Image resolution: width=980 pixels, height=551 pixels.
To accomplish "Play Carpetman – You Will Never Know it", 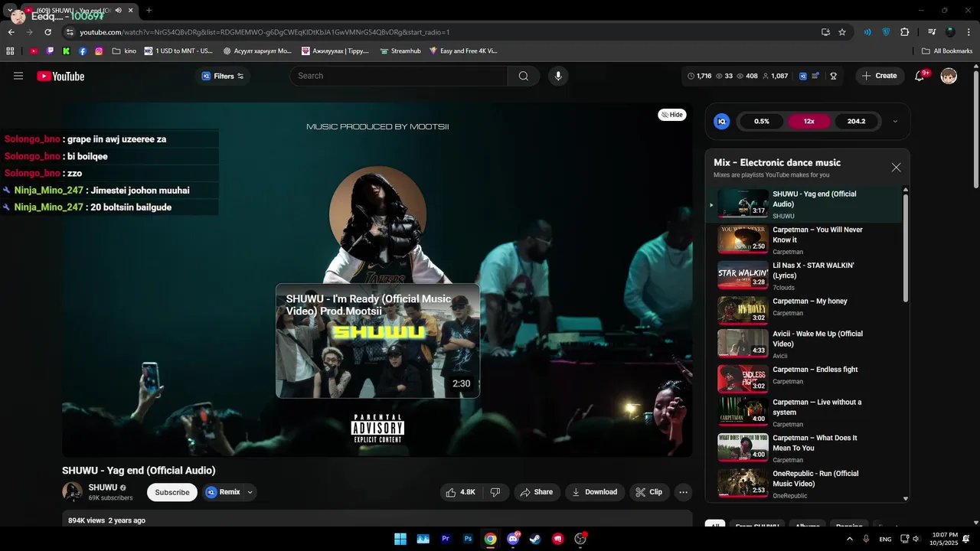I will coord(804,240).
